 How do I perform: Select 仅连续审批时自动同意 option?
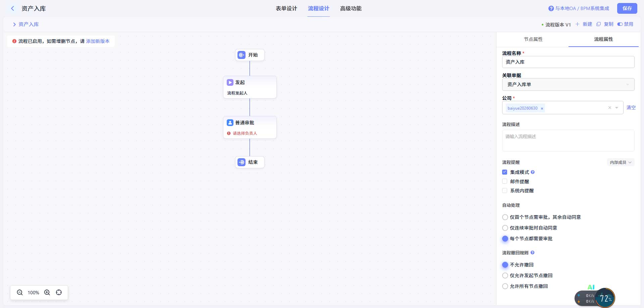[x=505, y=228]
